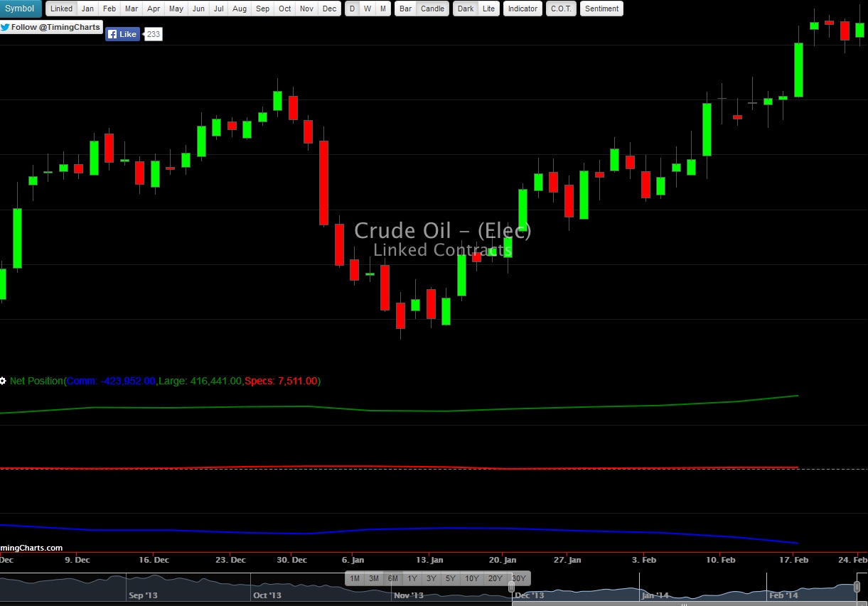The width and height of the screenshot is (868, 606).
Task: Visit the TimingCharts.com link
Action: 31,548
